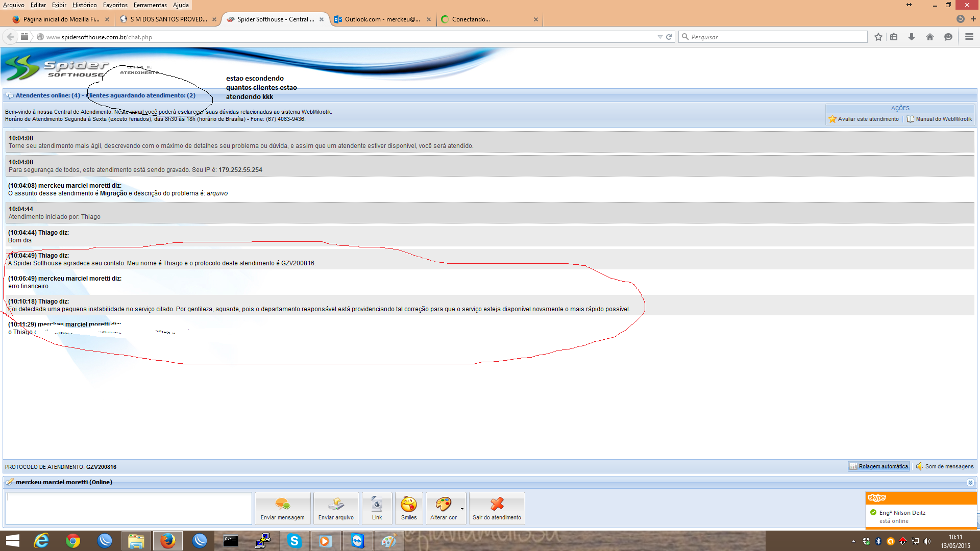Reload page via address bar icon
Screen dimensions: 980x551
(x=669, y=37)
